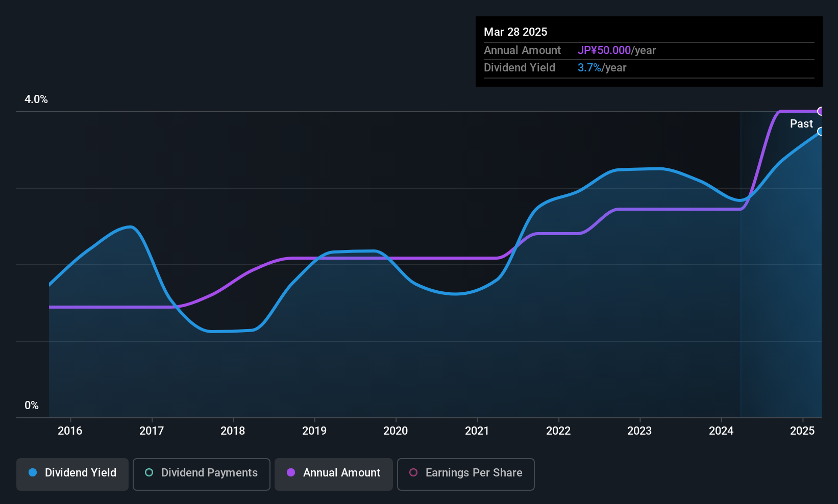
Task: Click the 4.0% y-axis label
Action: pos(36,99)
